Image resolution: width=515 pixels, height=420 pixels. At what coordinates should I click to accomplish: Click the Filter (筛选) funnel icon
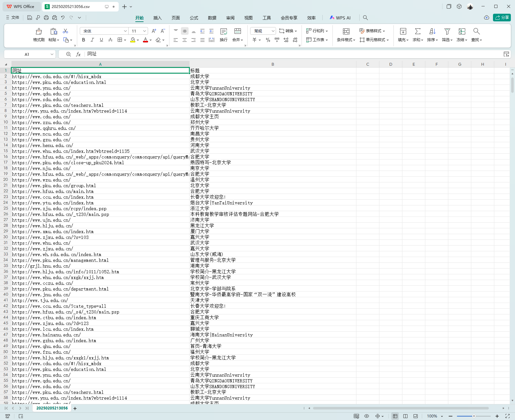pyautogui.click(x=447, y=31)
